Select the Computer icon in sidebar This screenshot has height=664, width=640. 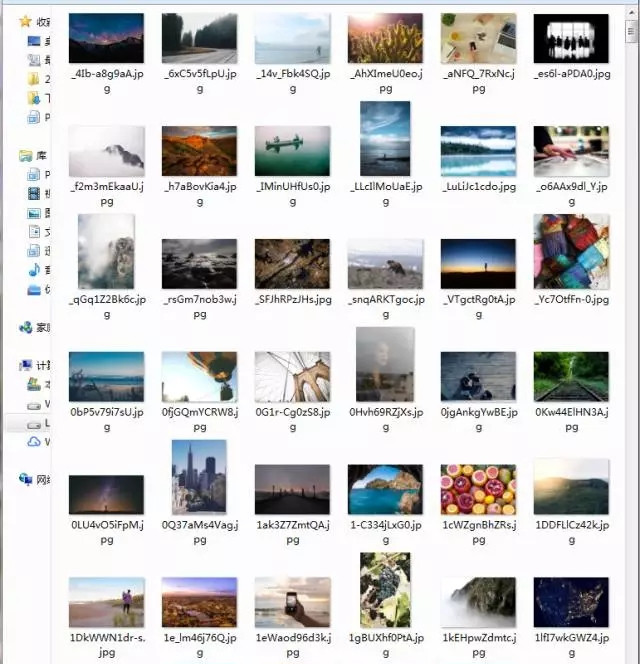(x=26, y=365)
